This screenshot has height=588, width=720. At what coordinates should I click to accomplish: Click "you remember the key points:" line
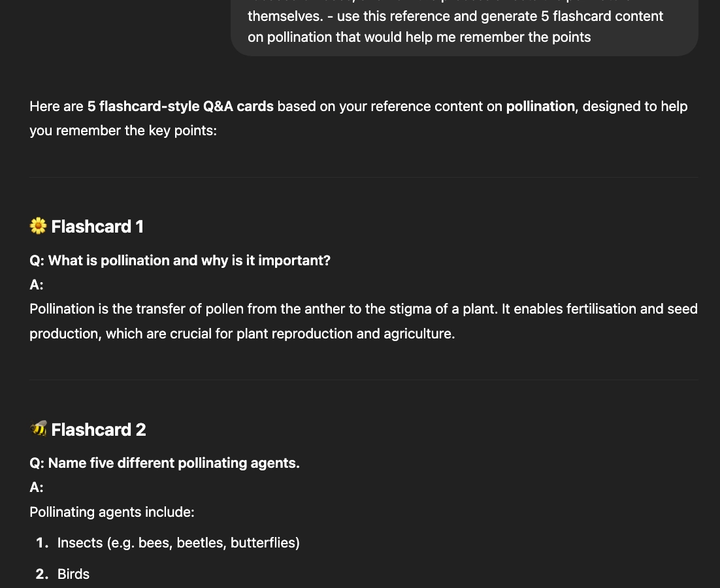tap(123, 131)
